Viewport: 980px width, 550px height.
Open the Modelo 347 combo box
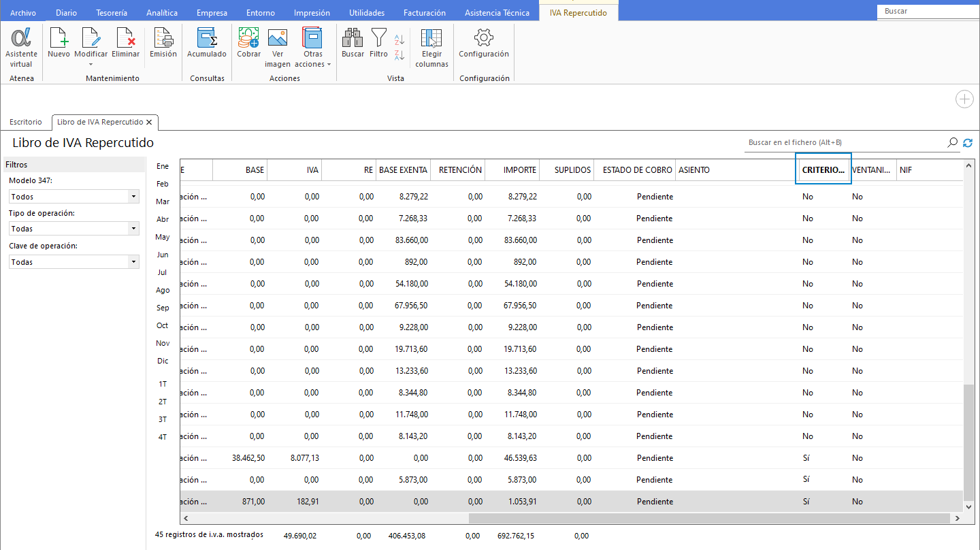74,197
